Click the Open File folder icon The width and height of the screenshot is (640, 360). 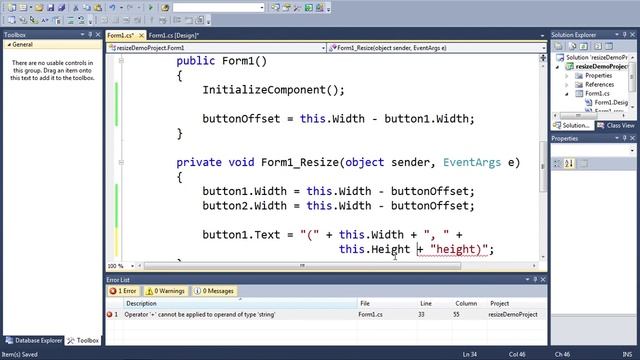(39, 7)
